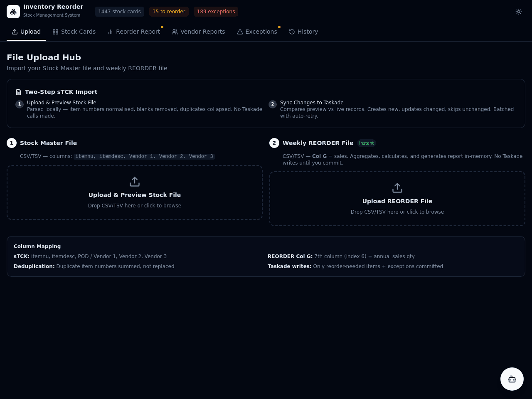This screenshot has width=532, height=399.
Task: Click the 189 exceptions badge
Action: pyautogui.click(x=216, y=12)
